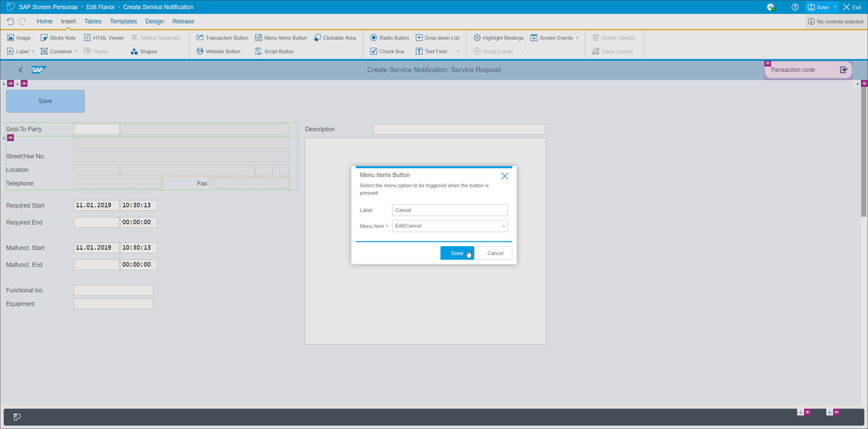This screenshot has width=868, height=429.
Task: Switch to the Design tab
Action: click(154, 21)
